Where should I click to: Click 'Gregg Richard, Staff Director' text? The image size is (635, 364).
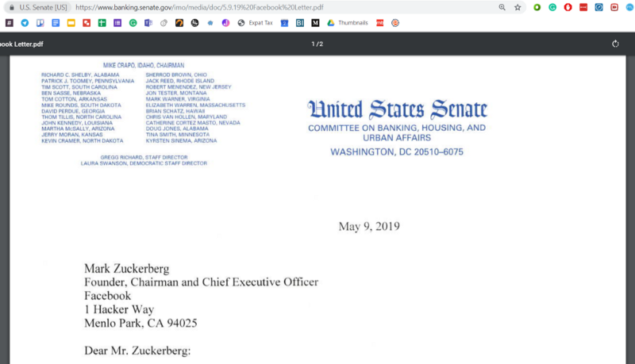click(x=144, y=157)
